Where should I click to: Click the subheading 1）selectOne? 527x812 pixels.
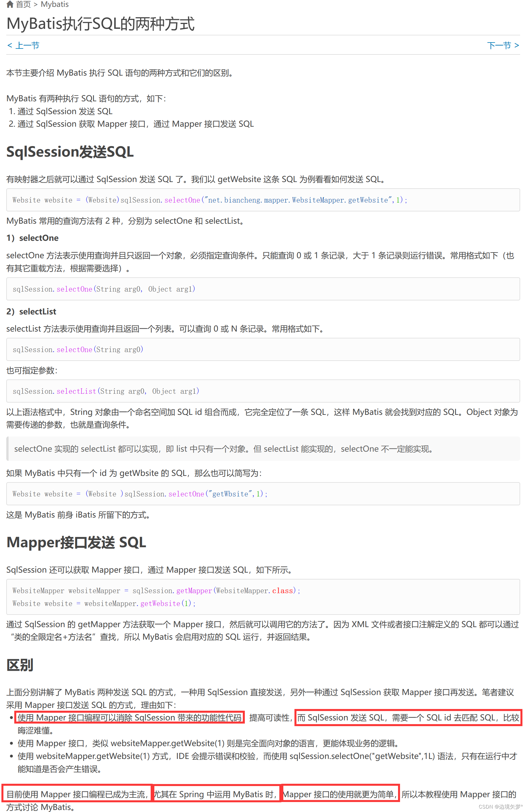click(x=33, y=238)
